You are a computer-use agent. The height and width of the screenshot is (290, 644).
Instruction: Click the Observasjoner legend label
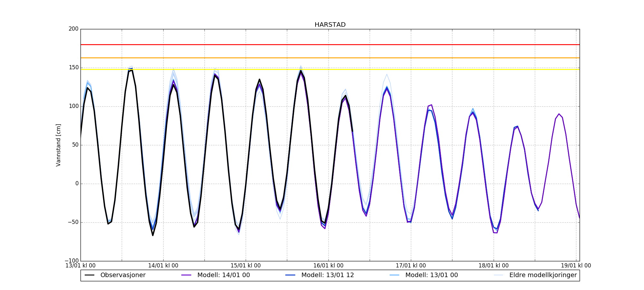123,275
